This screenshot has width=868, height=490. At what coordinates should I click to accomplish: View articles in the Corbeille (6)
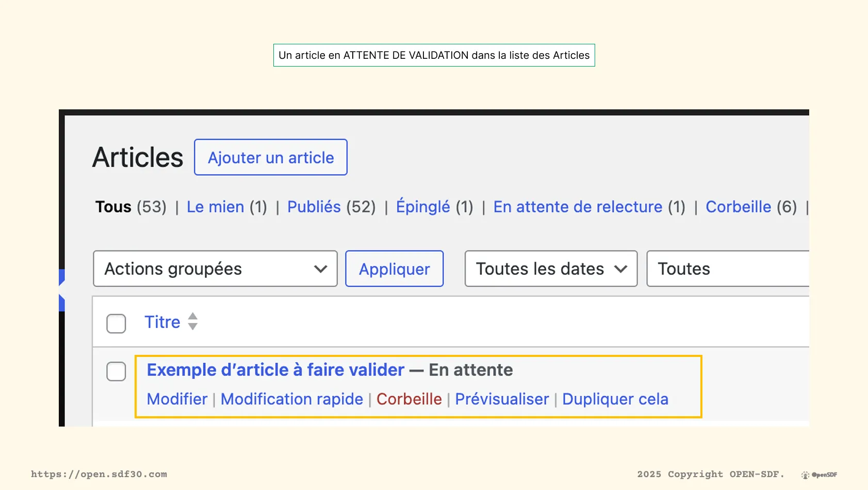point(739,206)
